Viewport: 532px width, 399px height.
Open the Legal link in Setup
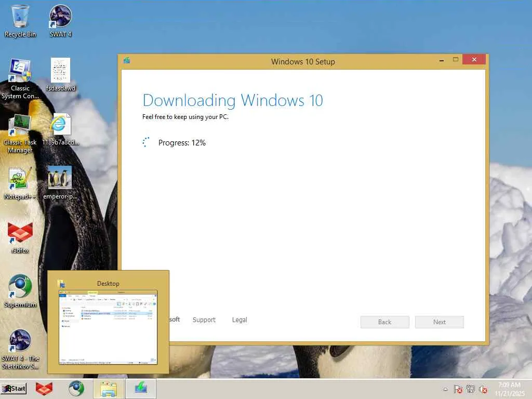(x=240, y=320)
